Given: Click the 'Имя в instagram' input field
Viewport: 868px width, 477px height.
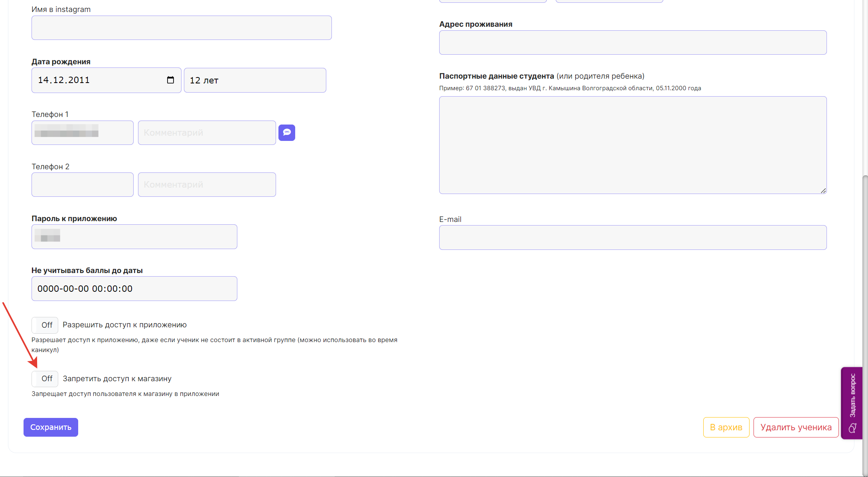Looking at the screenshot, I should pos(181,28).
